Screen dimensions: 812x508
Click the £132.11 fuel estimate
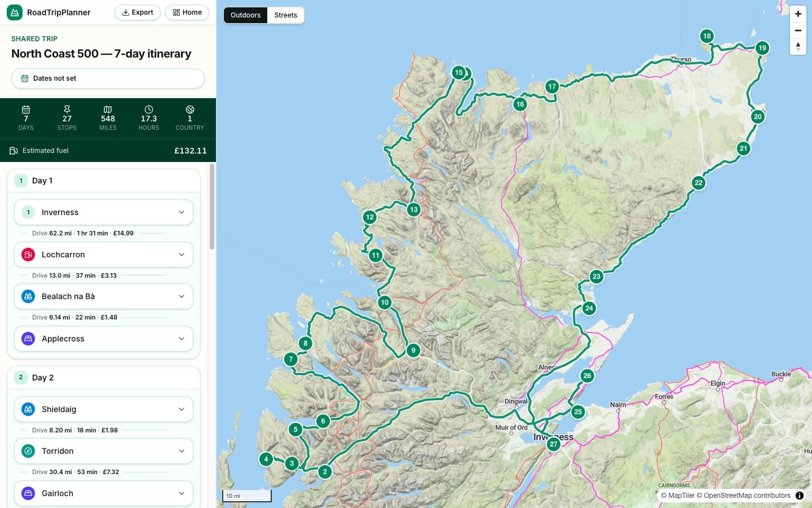point(191,151)
